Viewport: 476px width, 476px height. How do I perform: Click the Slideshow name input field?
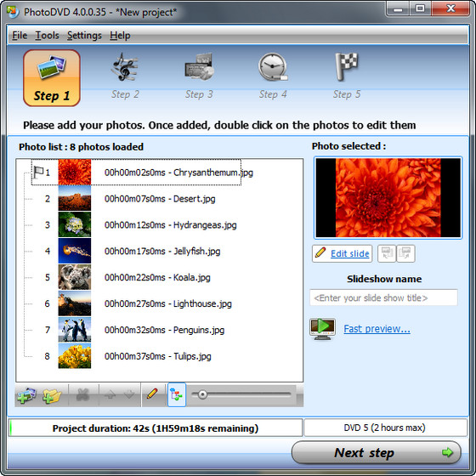coord(383,297)
